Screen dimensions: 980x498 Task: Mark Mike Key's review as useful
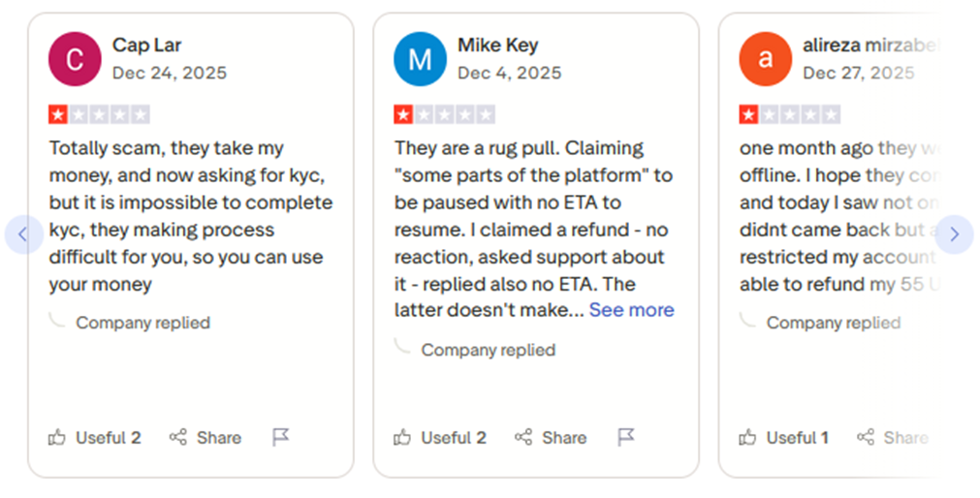440,438
